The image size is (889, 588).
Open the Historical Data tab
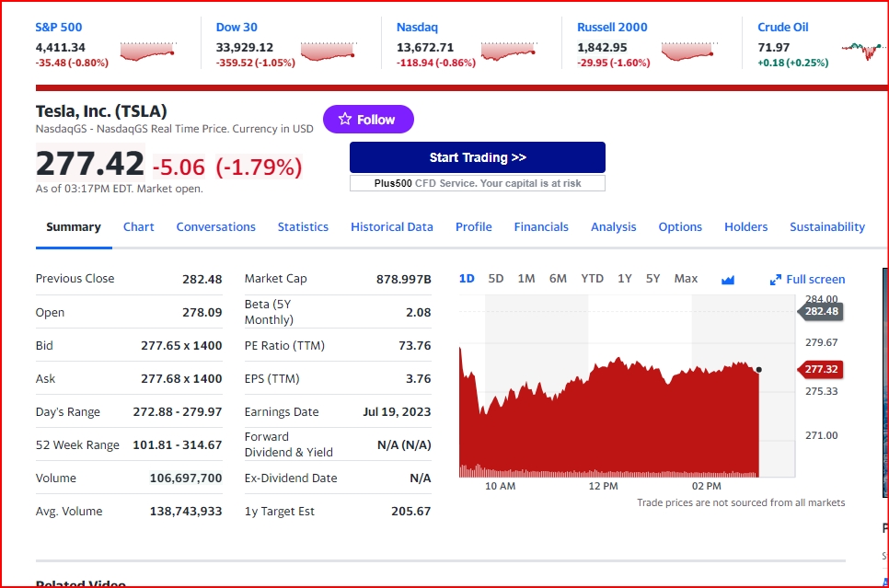392,227
